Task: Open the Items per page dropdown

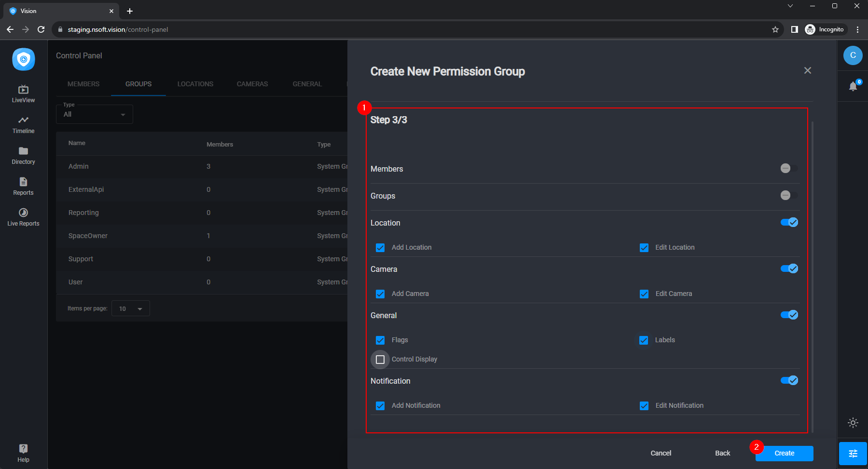Action: (130, 308)
